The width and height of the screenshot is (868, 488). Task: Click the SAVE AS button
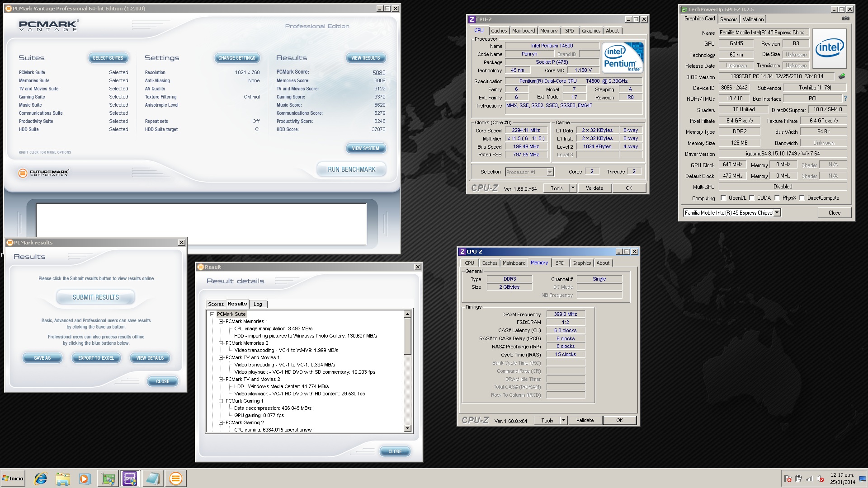(x=42, y=358)
